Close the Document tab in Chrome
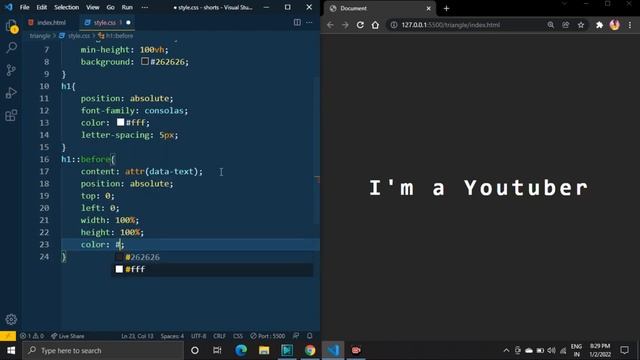Image resolution: width=640 pixels, height=360 pixels. [x=429, y=8]
